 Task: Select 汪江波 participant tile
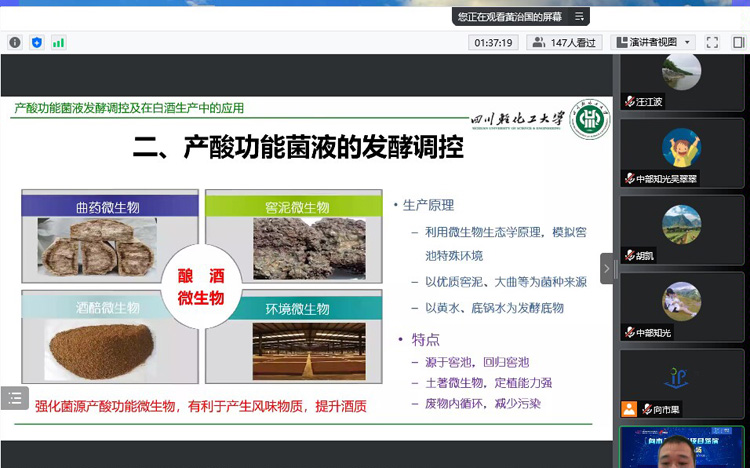click(682, 82)
